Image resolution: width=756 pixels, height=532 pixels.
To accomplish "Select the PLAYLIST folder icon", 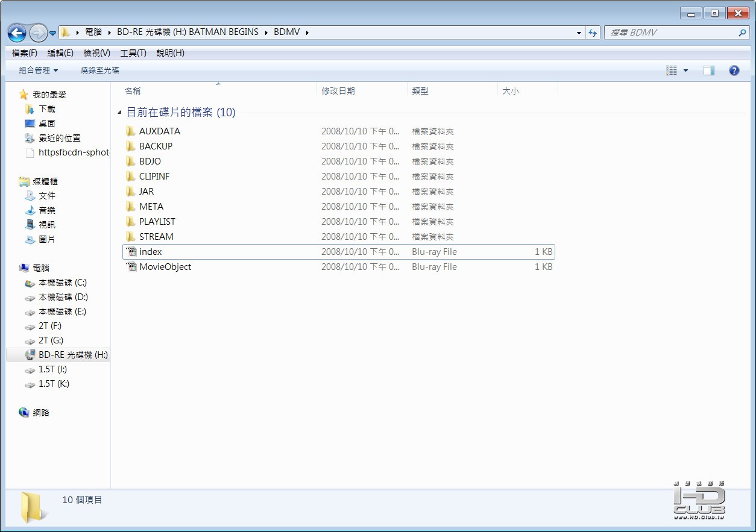I will [x=130, y=222].
